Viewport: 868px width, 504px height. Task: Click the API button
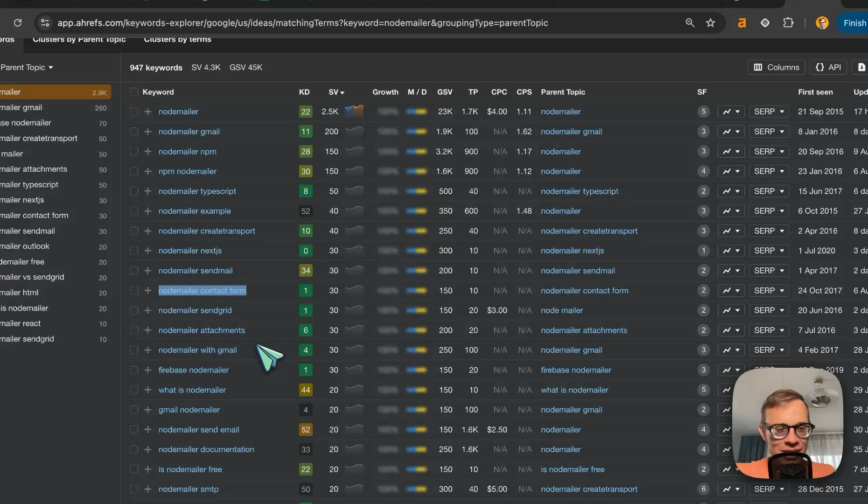point(828,67)
